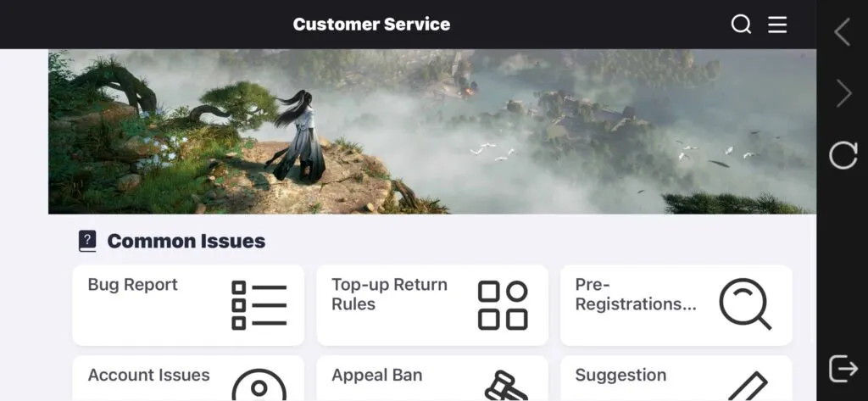Click the Suggestion pencil icon
868x401 pixels.
(x=748, y=386)
